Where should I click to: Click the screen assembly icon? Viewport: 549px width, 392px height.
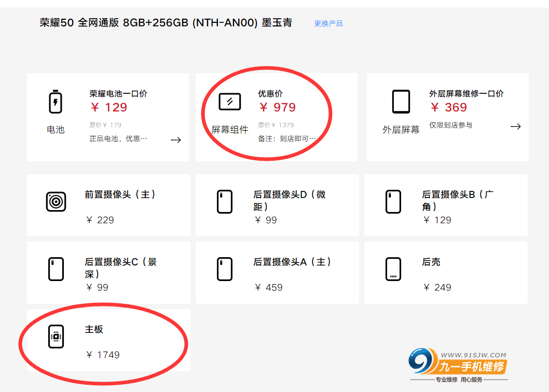click(230, 102)
